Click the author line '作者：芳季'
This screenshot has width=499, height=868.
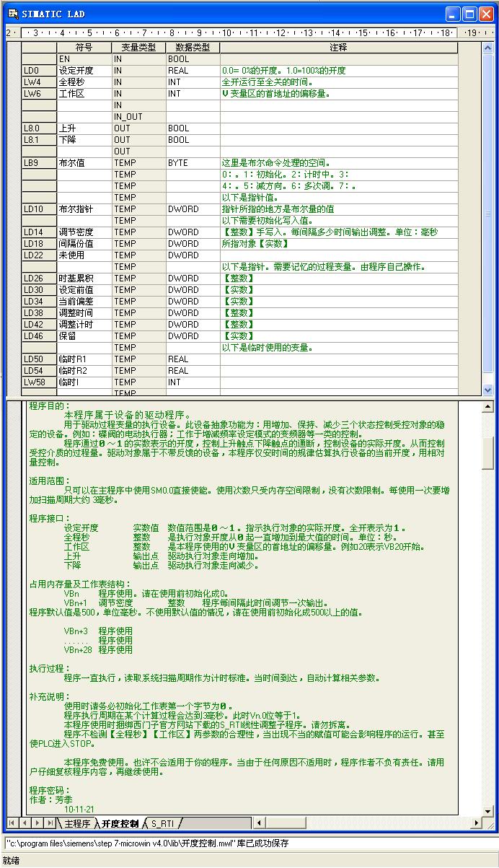coord(50,800)
